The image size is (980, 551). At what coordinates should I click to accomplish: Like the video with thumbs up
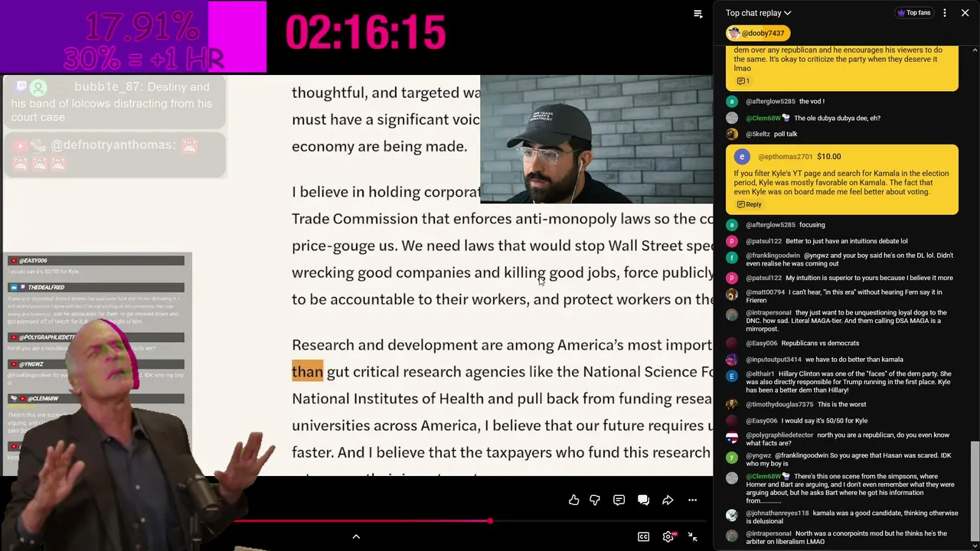pyautogui.click(x=573, y=500)
